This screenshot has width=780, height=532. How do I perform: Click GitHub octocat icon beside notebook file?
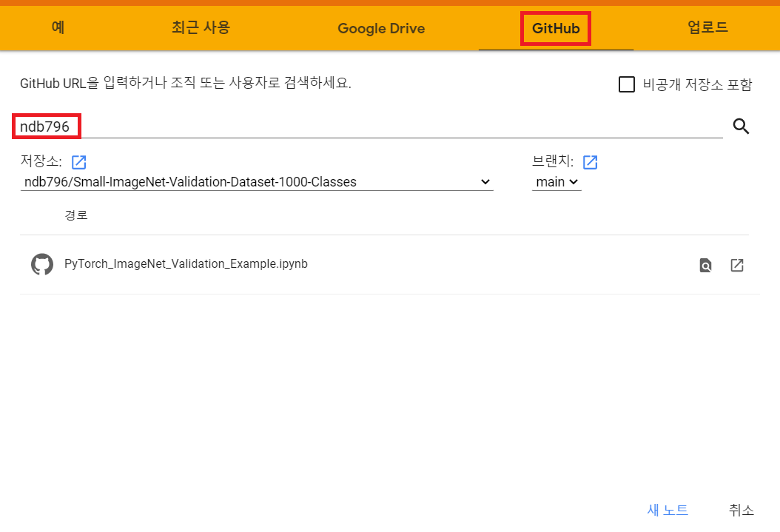click(42, 264)
